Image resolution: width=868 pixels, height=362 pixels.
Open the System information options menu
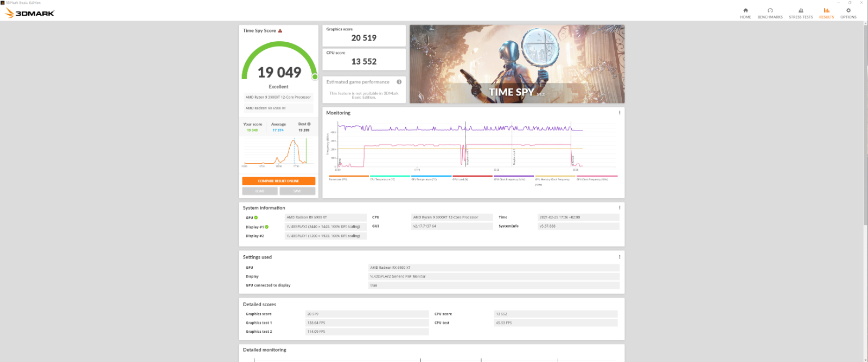pos(620,208)
